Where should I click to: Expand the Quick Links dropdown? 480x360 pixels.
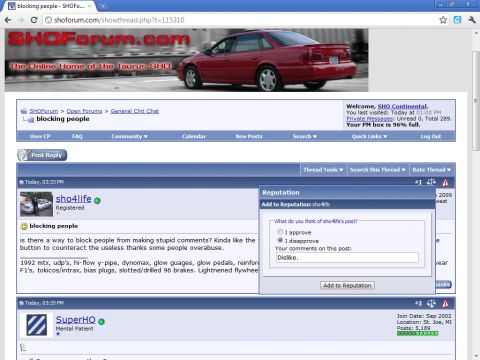click(x=369, y=136)
